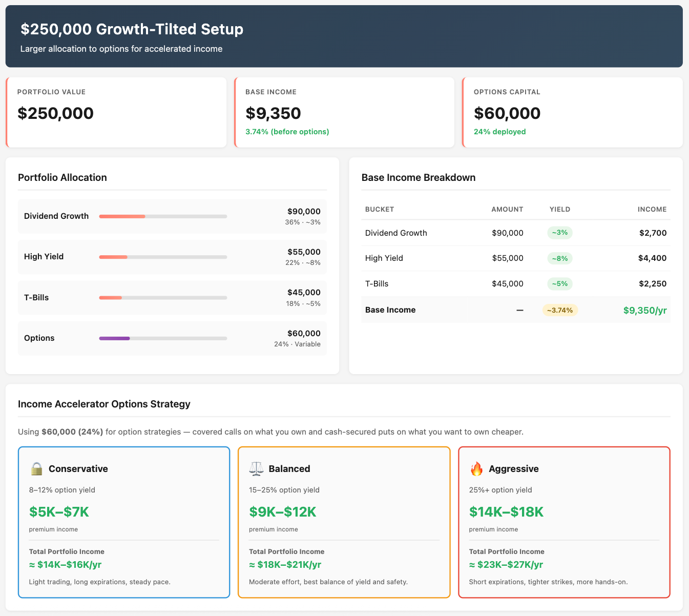This screenshot has width=689, height=616.
Task: Click Dividend Growth in the breakdown table
Action: click(x=396, y=233)
